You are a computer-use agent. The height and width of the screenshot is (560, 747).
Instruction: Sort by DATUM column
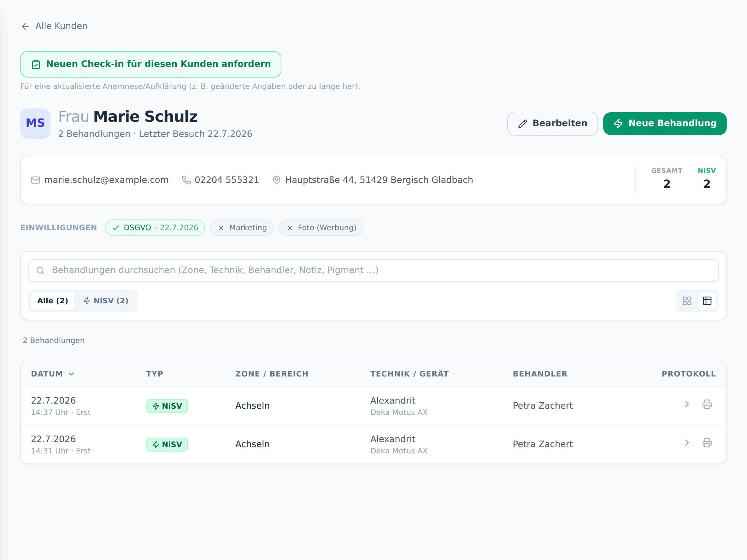click(x=53, y=374)
